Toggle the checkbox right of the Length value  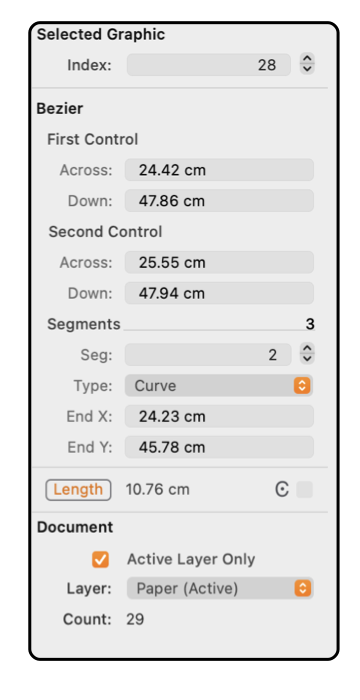[305, 490]
